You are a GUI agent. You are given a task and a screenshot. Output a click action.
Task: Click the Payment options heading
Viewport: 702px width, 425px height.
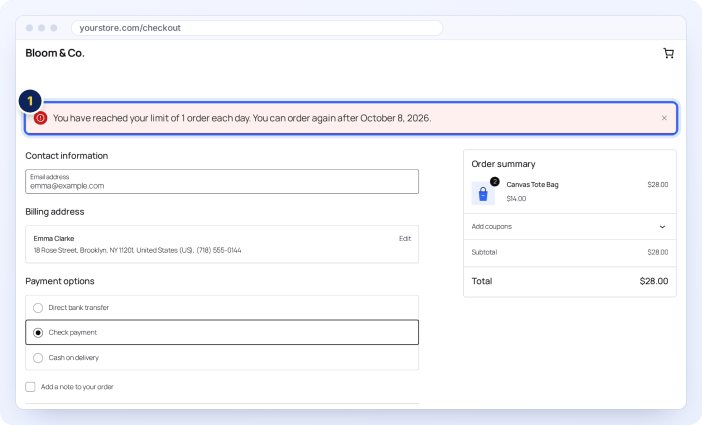(x=60, y=281)
